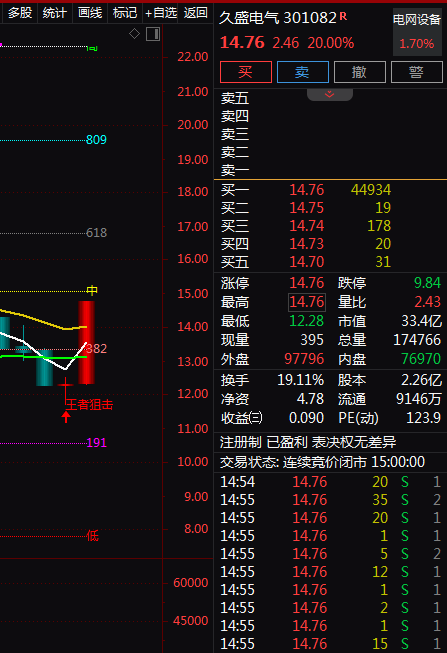Click the 60000 volume axis label
This screenshot has height=653, width=447.
[190, 583]
